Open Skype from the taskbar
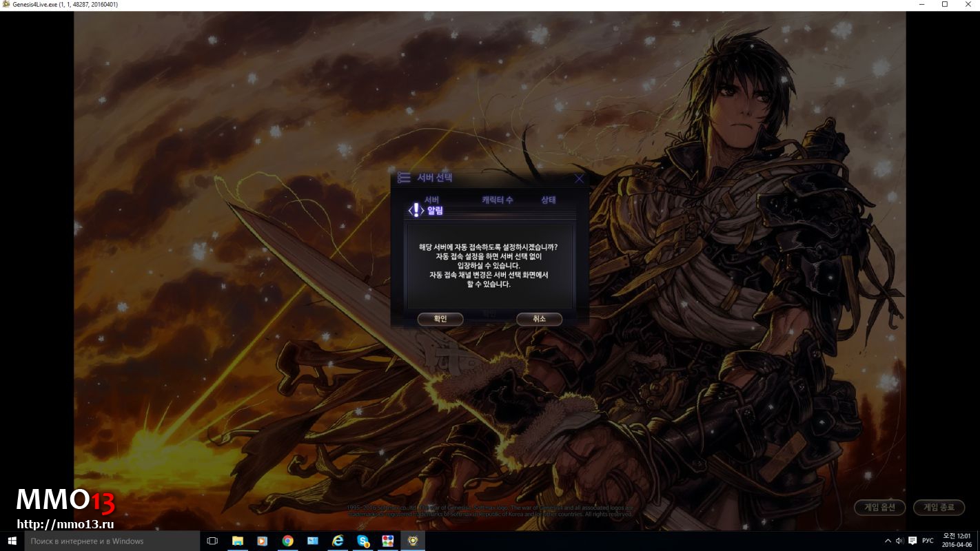The height and width of the screenshot is (551, 980). point(363,541)
